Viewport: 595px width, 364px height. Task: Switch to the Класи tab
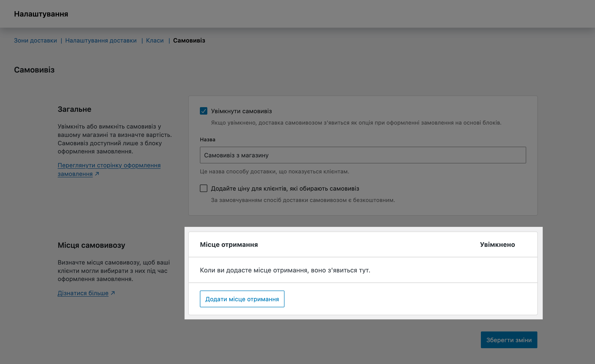click(155, 40)
